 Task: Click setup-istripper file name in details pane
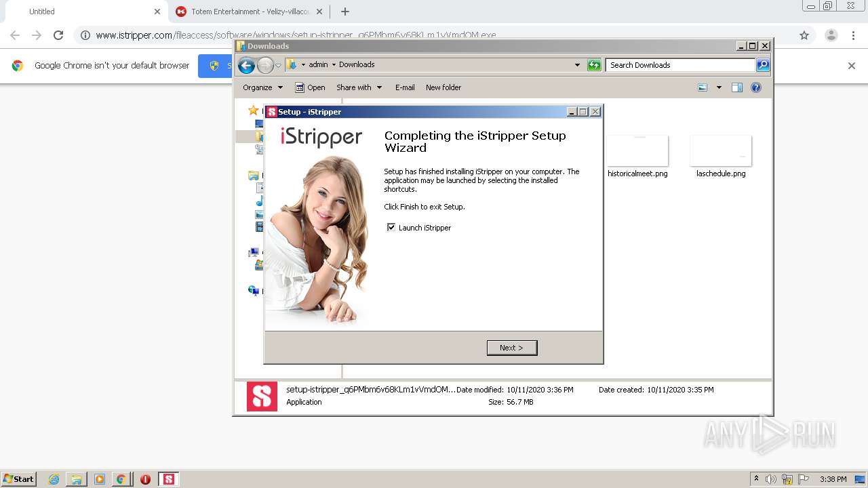pyautogui.click(x=371, y=390)
